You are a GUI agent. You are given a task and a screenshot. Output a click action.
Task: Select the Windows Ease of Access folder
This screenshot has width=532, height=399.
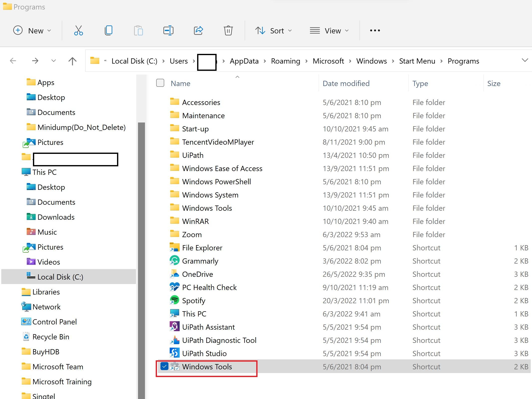(x=222, y=168)
